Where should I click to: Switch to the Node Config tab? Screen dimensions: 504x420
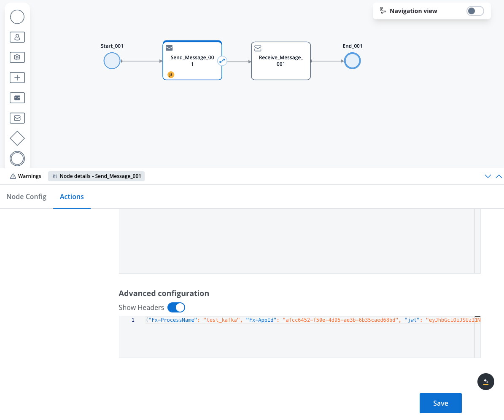point(26,197)
